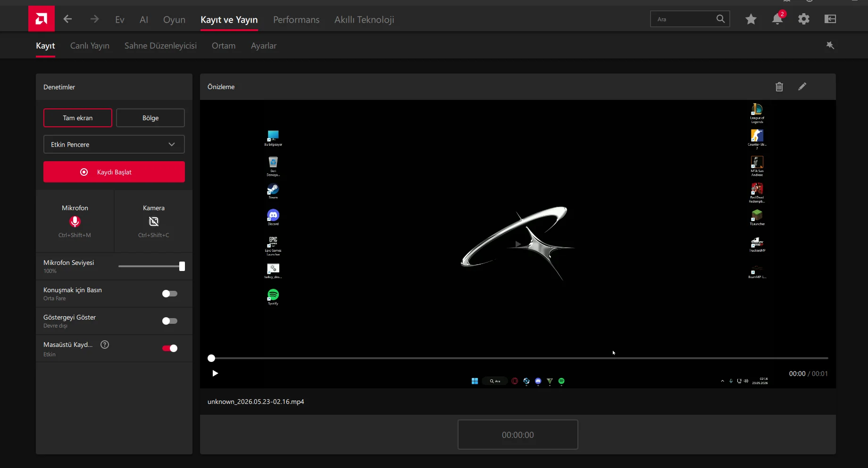
Task: Select Kayıt ve Yayın tab
Action: point(229,19)
